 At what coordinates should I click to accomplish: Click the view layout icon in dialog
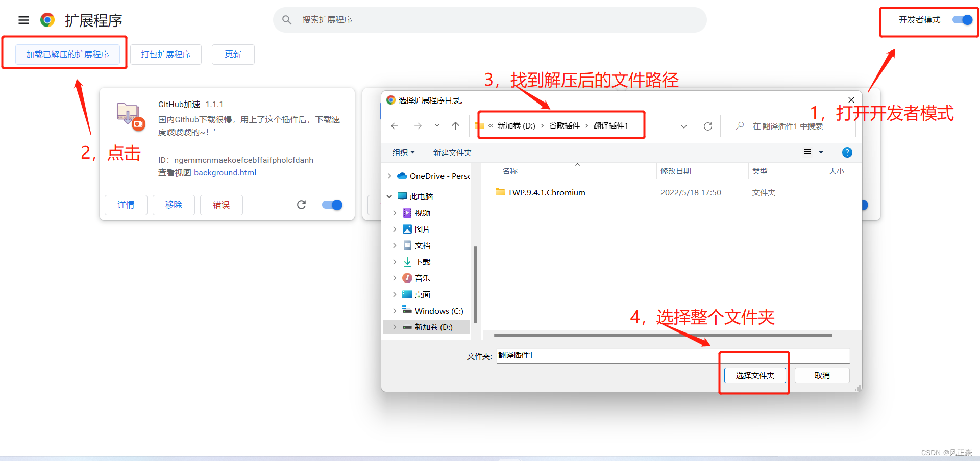(807, 152)
